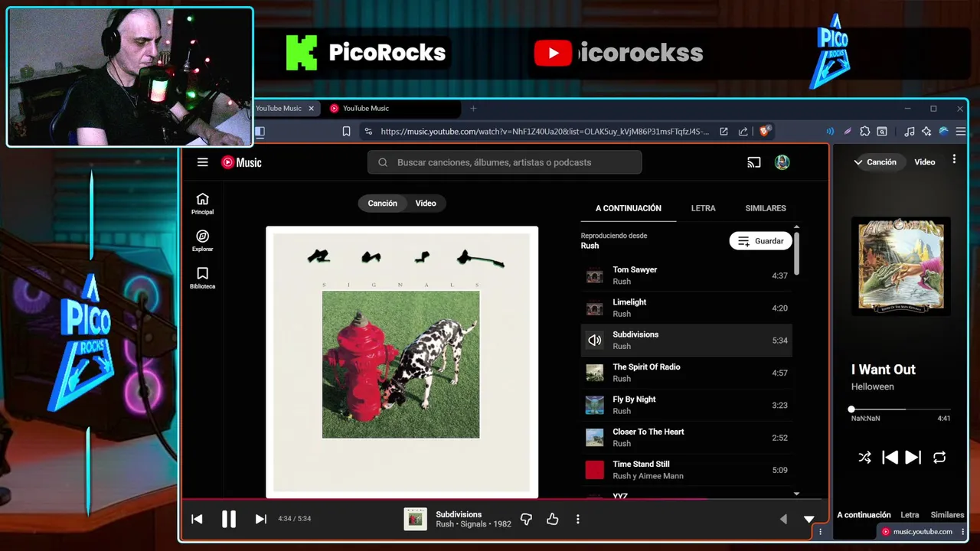The image size is (980, 551).
Task: Open the Helloween artist link
Action: tap(872, 386)
